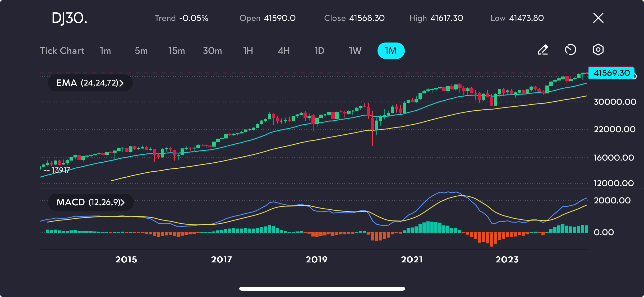Click the 2021 marker on time axis

412,260
